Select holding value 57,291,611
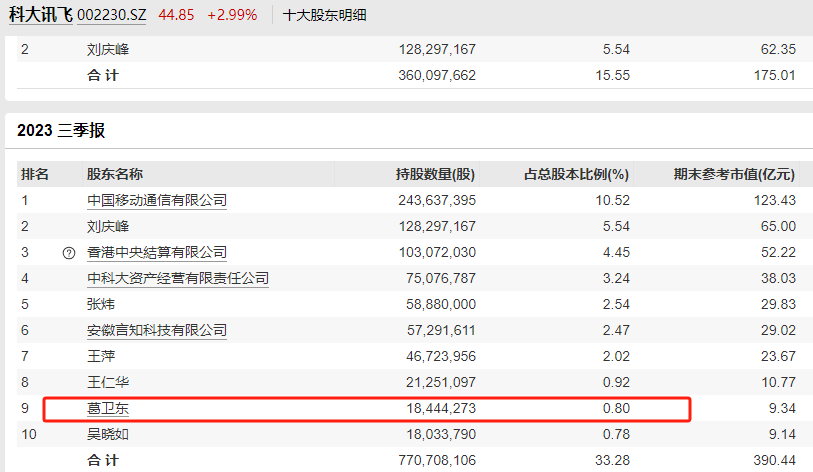Viewport: 813px width, 472px height. coord(441,330)
